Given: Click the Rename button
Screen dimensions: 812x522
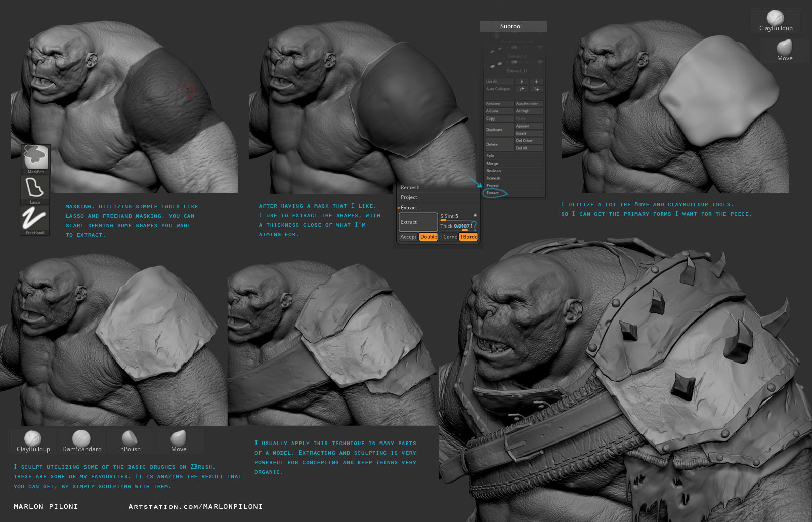Looking at the screenshot, I should tap(499, 104).
